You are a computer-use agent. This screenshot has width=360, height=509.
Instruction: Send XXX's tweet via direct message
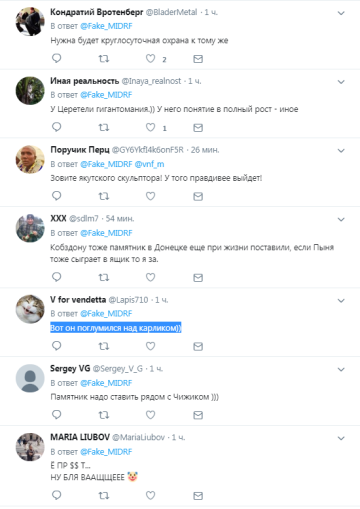(x=198, y=277)
